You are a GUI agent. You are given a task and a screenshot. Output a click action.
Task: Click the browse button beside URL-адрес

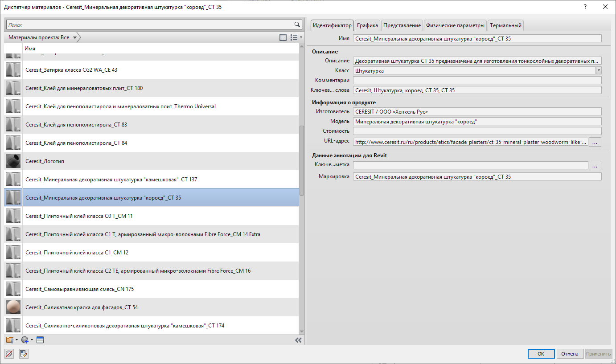click(595, 142)
